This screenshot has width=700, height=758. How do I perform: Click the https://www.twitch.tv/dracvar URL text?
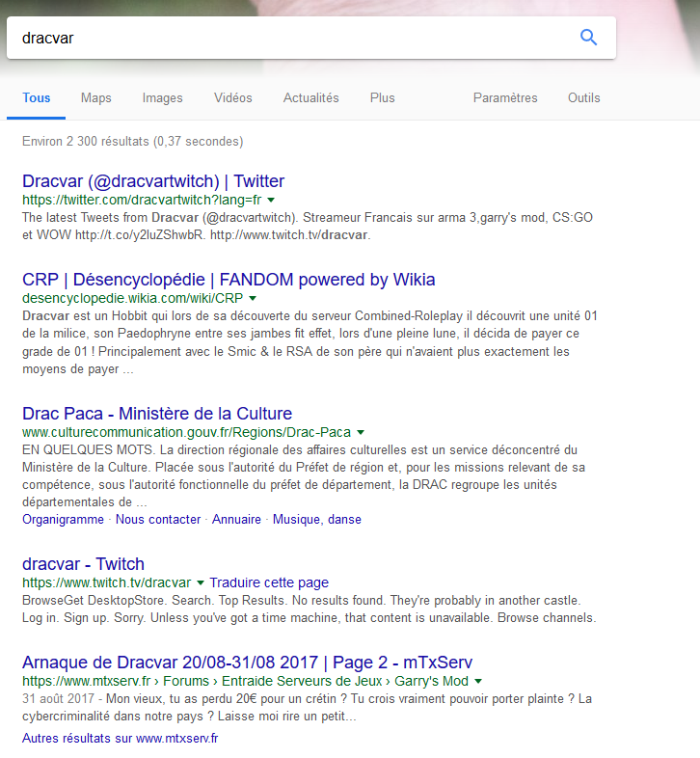coord(107,582)
